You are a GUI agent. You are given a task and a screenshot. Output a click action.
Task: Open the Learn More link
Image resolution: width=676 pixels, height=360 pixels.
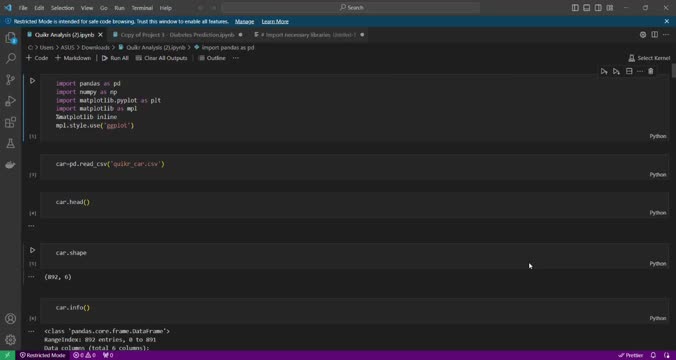coord(275,22)
